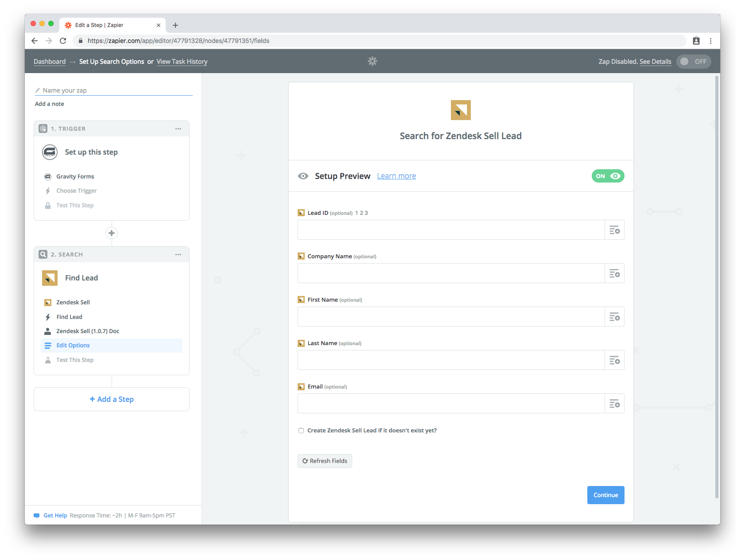Open Trigger step options ellipsis menu
The height and width of the screenshot is (560, 745).
(178, 128)
